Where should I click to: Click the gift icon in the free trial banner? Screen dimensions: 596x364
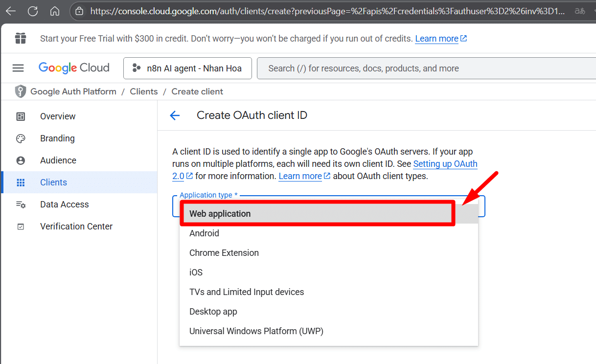(x=21, y=38)
